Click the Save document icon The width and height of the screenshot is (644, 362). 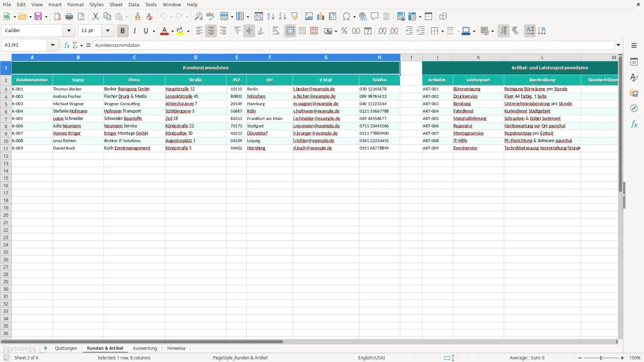38,17
